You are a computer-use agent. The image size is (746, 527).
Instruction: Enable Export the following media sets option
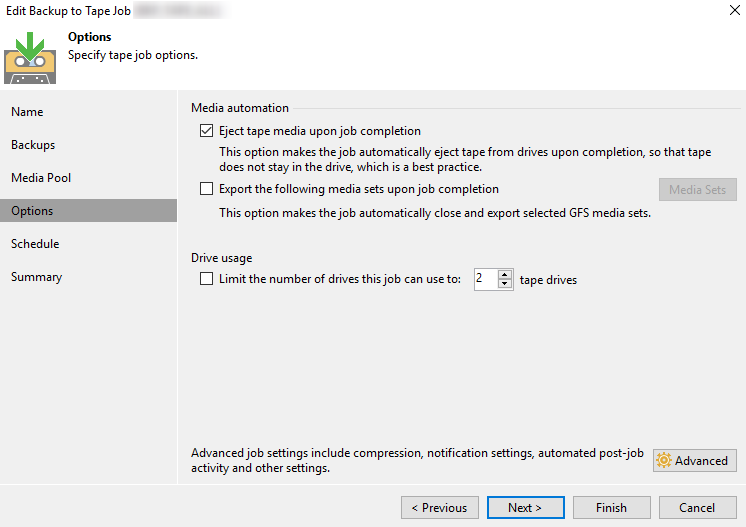pyautogui.click(x=207, y=189)
